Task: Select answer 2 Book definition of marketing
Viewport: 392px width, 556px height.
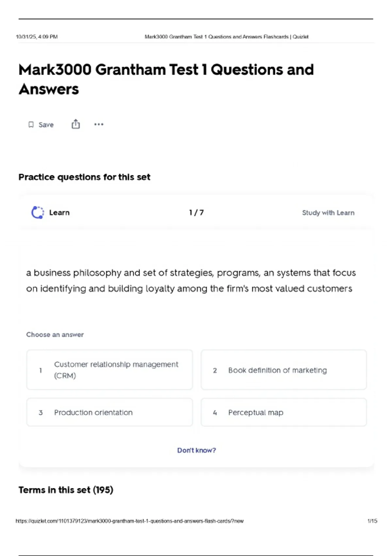Action: point(284,370)
